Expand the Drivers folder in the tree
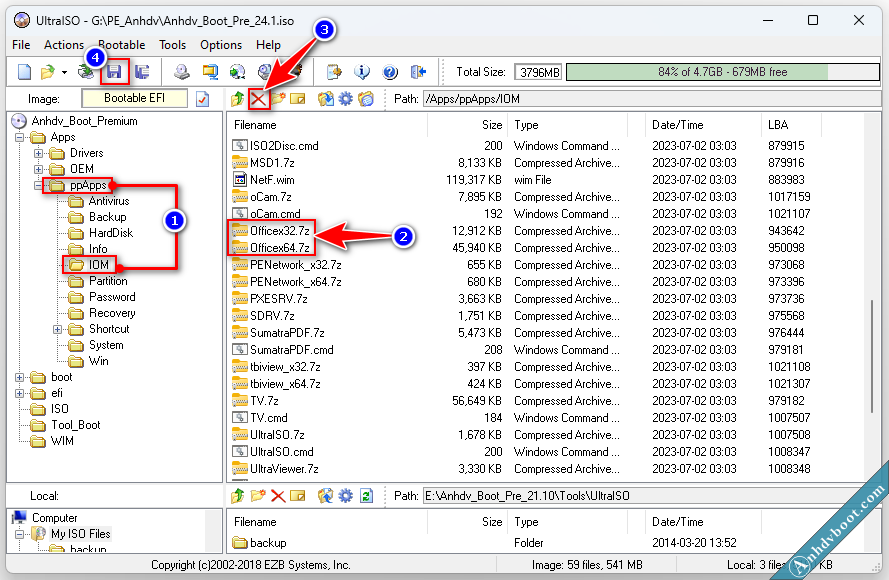 click(39, 153)
